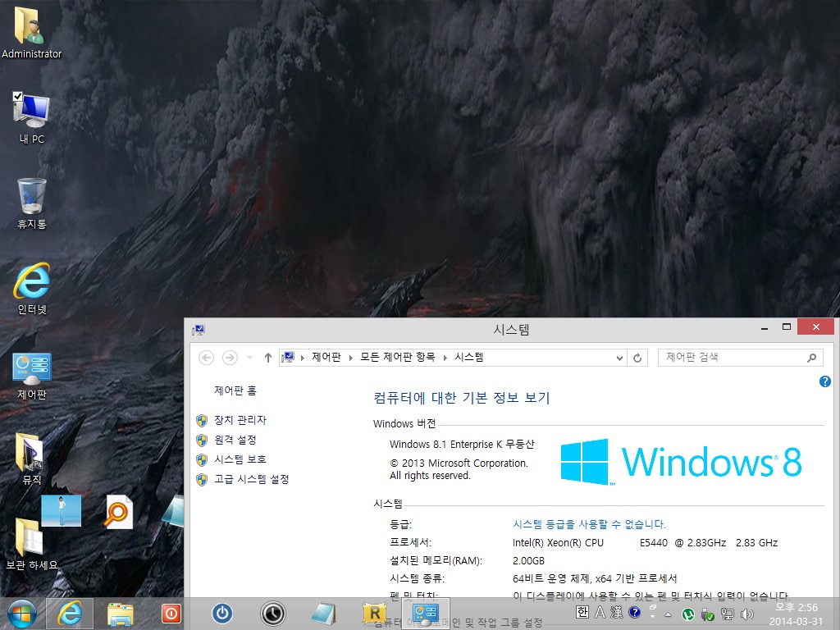Select the 2.00GB installed memory value

coord(528,560)
